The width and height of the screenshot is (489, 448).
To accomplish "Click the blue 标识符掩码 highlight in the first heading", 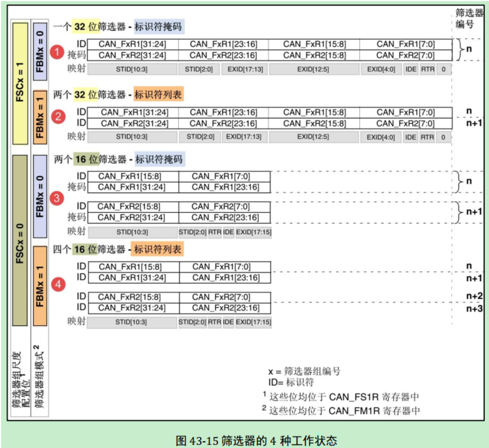I will tap(158, 27).
